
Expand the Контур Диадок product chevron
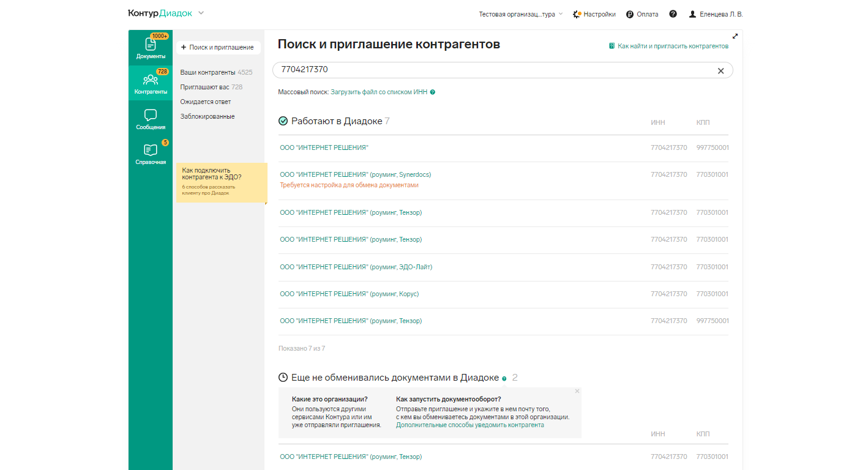coord(201,13)
